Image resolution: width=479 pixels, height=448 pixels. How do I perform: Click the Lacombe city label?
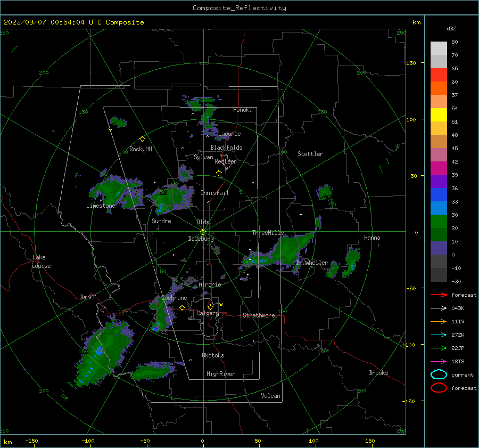click(x=229, y=134)
